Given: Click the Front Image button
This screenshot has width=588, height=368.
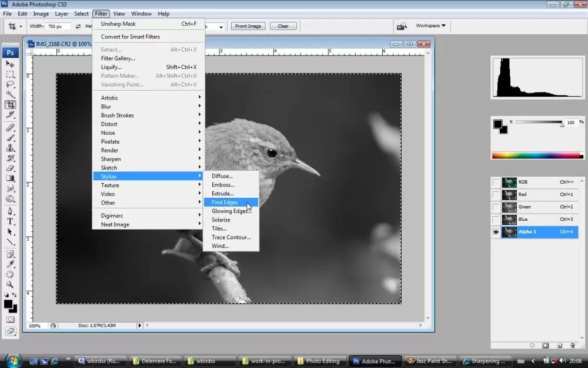Looking at the screenshot, I should point(248,26).
